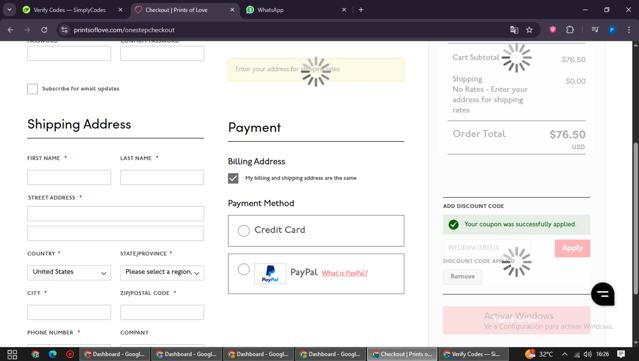639x361 pixels.
Task: Open the notification center icon
Action: 621,354
